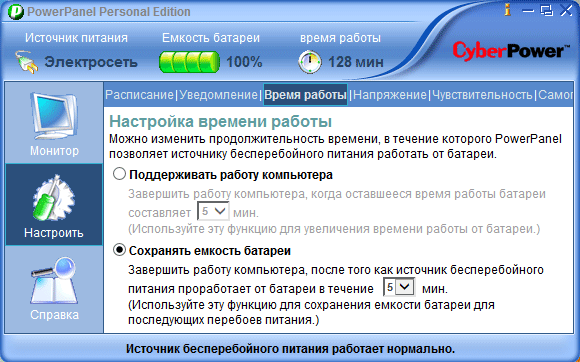Click the restore window button
580x362 pixels.
(547, 10)
